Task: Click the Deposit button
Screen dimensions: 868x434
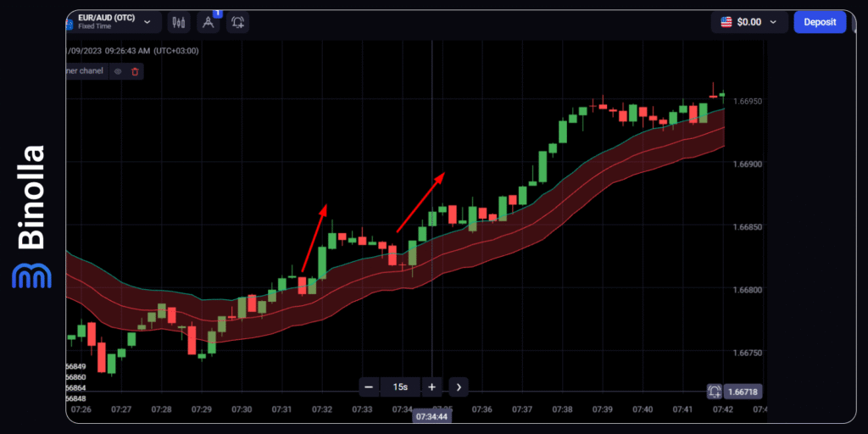Action: tap(819, 22)
